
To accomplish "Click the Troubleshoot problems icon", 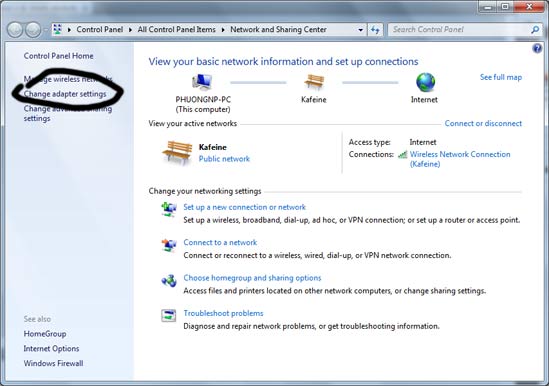I will click(x=168, y=315).
